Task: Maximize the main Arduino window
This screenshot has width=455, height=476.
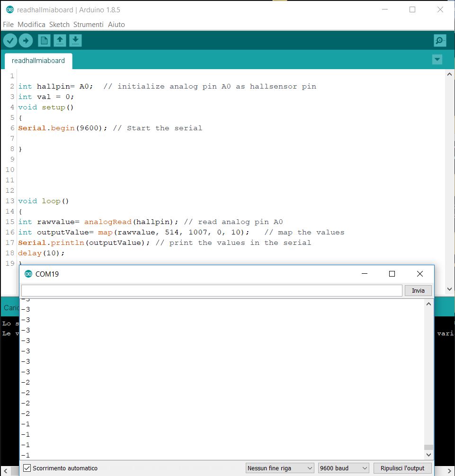Action: (x=412, y=10)
